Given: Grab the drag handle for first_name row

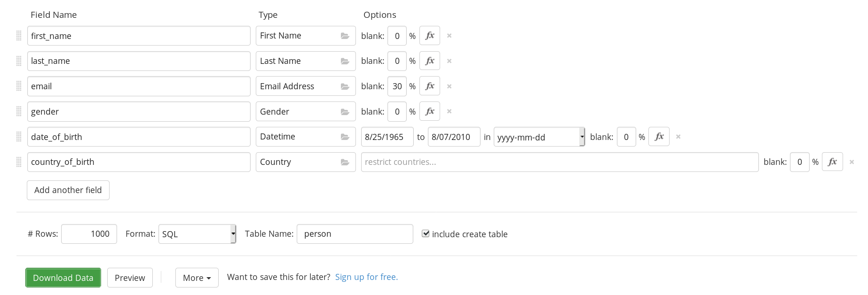Looking at the screenshot, I should [19, 36].
